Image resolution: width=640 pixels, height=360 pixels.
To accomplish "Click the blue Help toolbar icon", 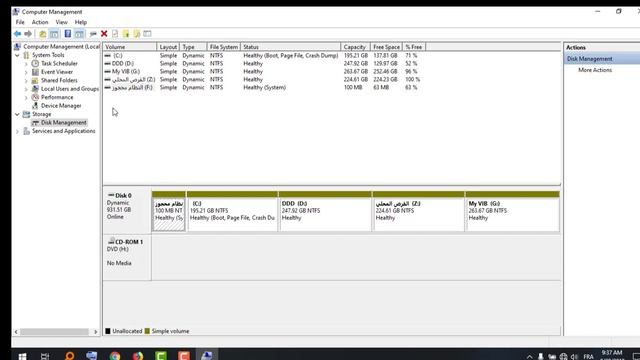I will click(x=68, y=34).
